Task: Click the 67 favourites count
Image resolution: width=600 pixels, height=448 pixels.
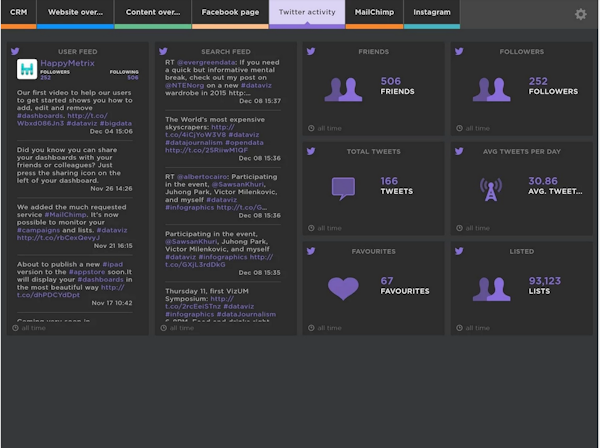Action: coord(387,281)
